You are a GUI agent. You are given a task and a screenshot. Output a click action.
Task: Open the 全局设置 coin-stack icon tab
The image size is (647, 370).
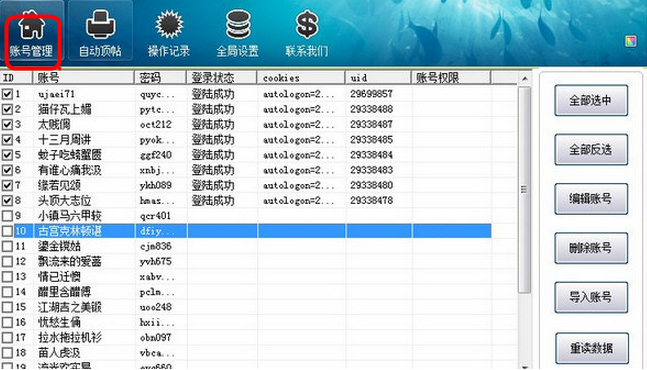[238, 34]
